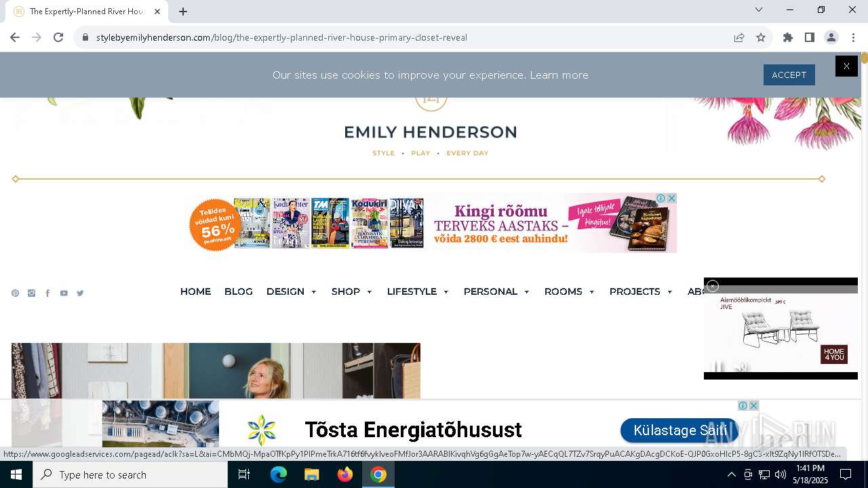Close the River House browser tab
Image resolution: width=868 pixels, height=488 pixels.
[157, 12]
